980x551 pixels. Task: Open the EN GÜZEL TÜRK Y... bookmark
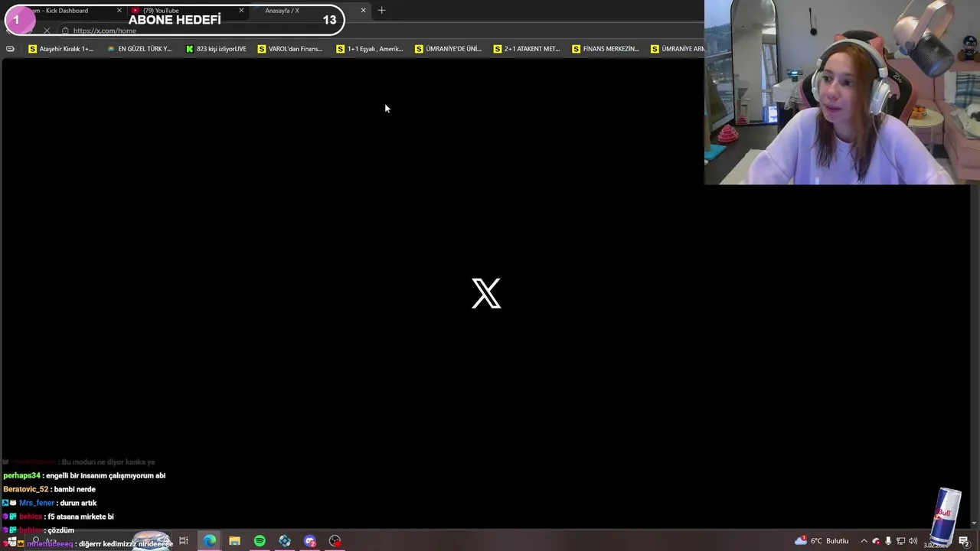click(139, 49)
